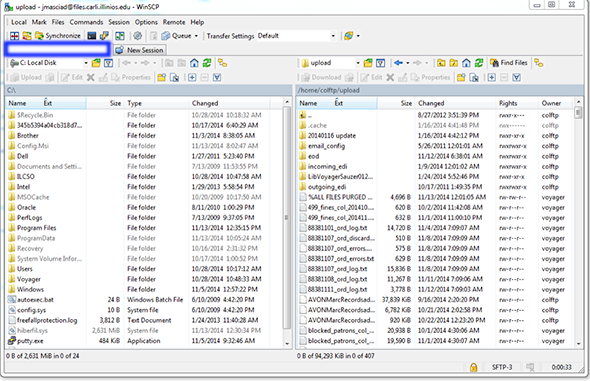This screenshot has width=590, height=381.
Task: Select the email_config remote folder
Action: tap(326, 146)
